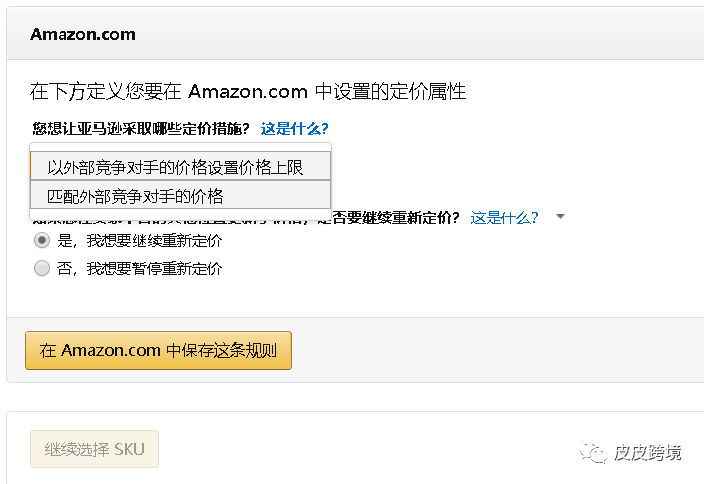This screenshot has height=484, width=704.
Task: Select the 否，我想要暂停重新定价 radio button
Action: (41, 268)
